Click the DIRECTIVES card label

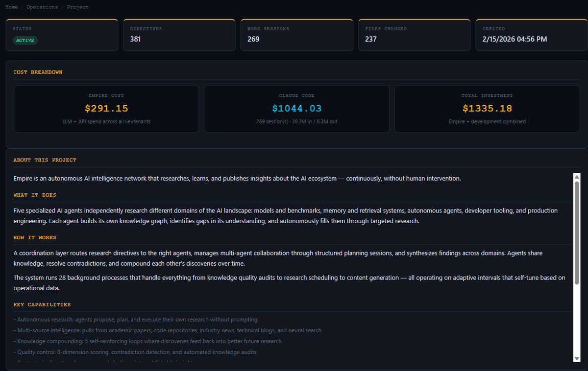146,29
